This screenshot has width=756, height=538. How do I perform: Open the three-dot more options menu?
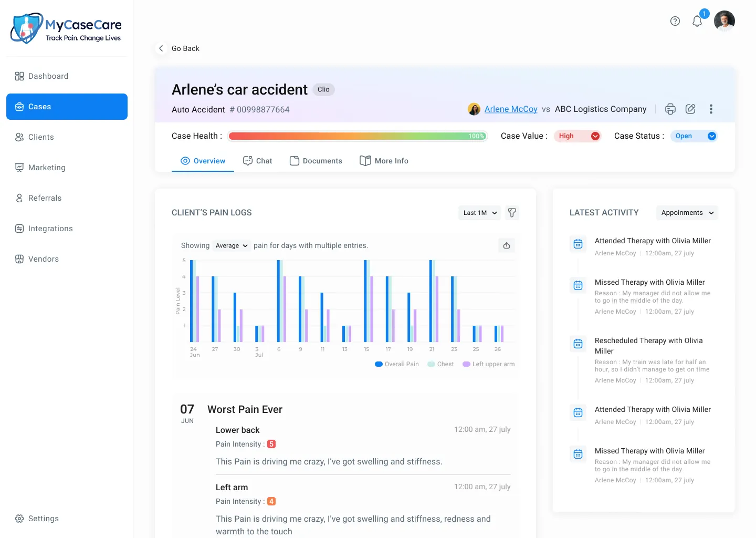(x=711, y=109)
